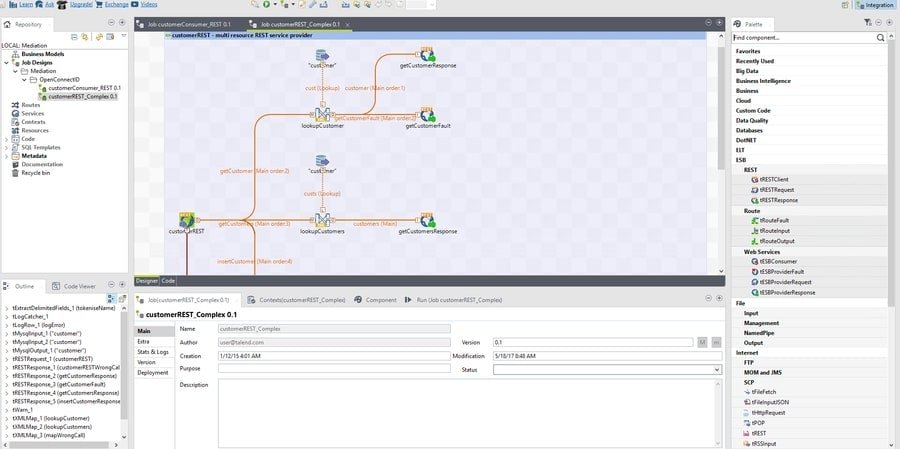Select customerConsumer_REST 0.1 in repository tree
The width and height of the screenshot is (900, 449).
tap(84, 88)
